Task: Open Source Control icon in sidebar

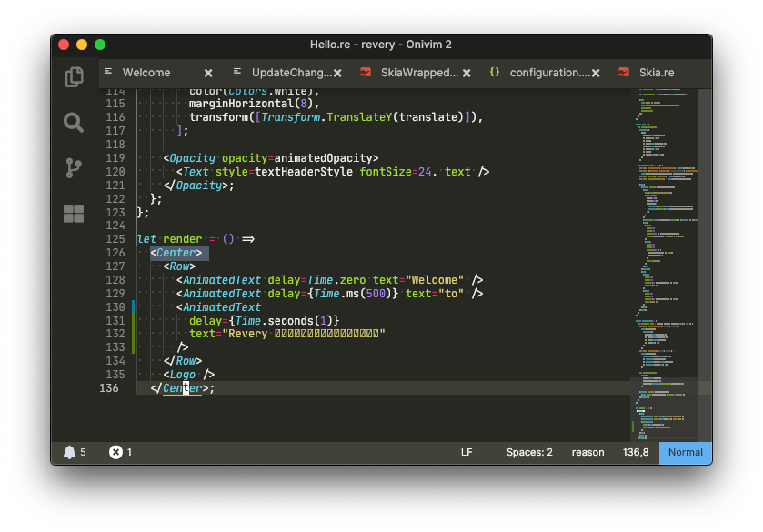Action: (x=74, y=168)
